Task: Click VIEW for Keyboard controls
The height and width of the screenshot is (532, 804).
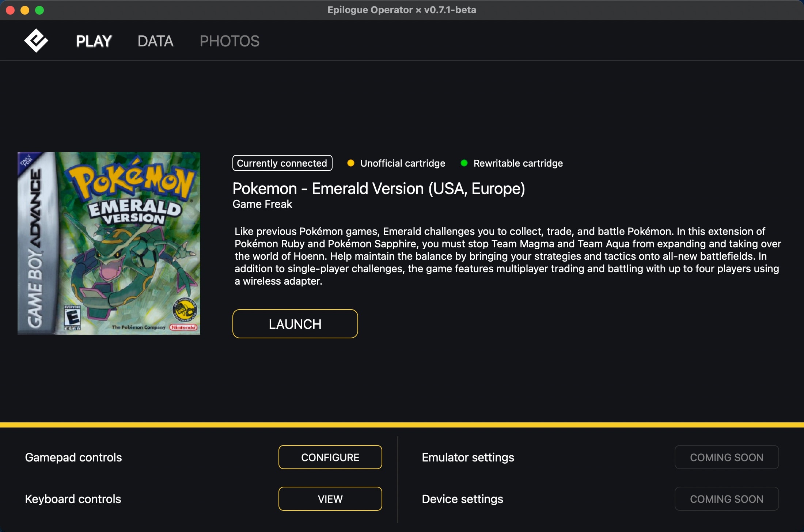Action: (x=330, y=499)
